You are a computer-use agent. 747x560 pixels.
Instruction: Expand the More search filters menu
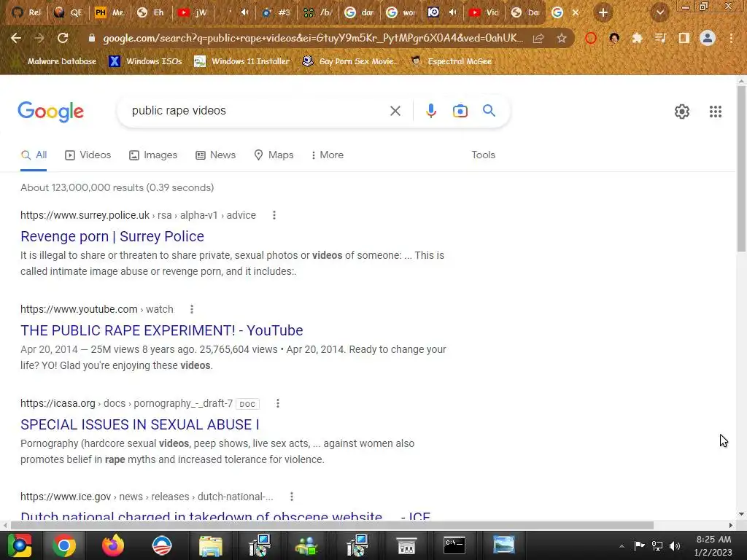(328, 155)
